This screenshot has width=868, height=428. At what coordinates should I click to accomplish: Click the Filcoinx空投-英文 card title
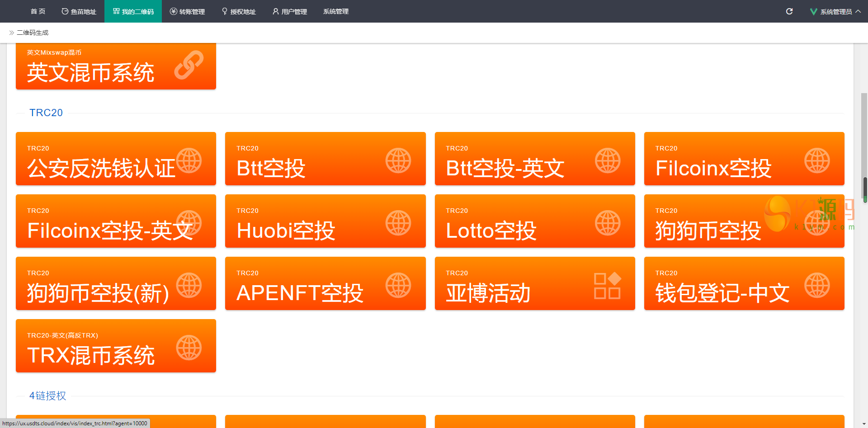110,231
